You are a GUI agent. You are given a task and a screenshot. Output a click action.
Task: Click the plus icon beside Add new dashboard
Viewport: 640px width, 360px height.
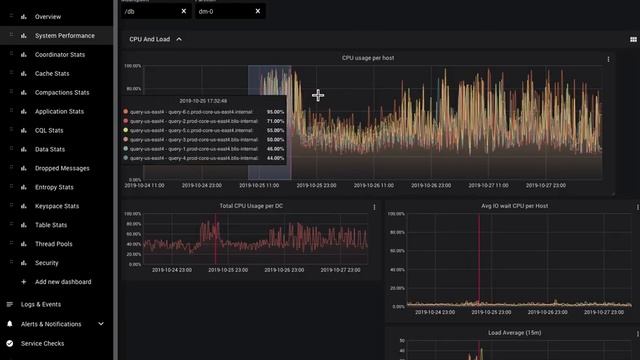24,282
